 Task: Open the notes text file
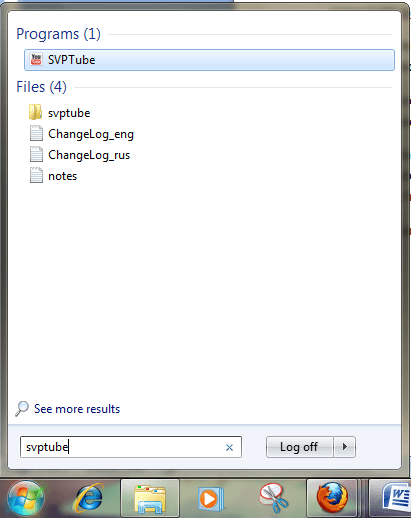tap(62, 176)
